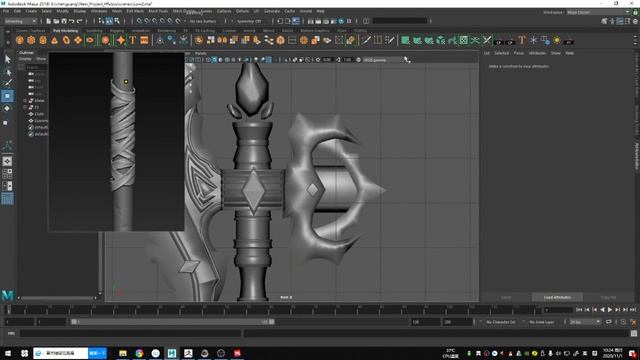Create a polygon cylinder from the shelf
This screenshot has width=640, height=360.
pyautogui.click(x=43, y=40)
